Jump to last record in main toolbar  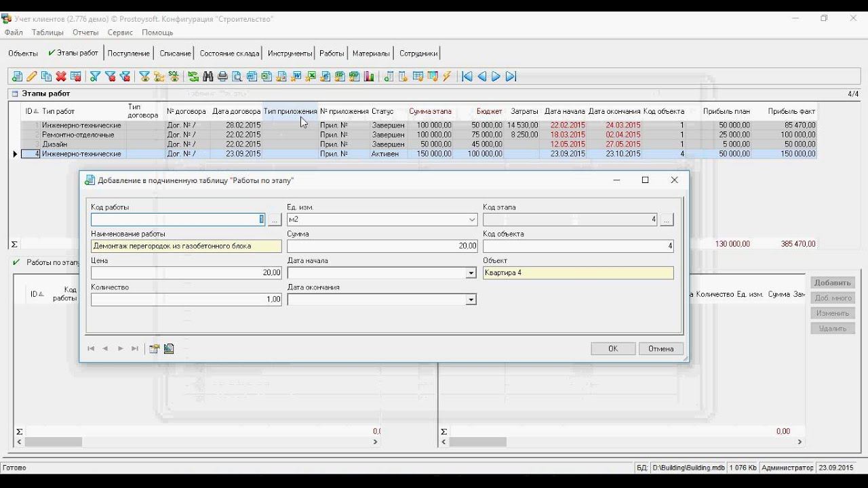(511, 77)
